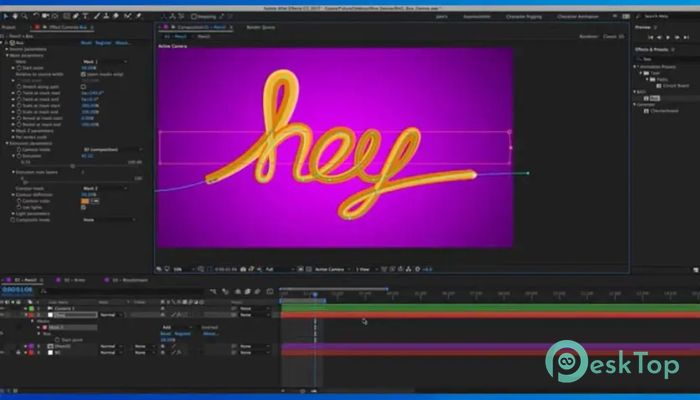Select the Puppet Pin tool

click(138, 17)
